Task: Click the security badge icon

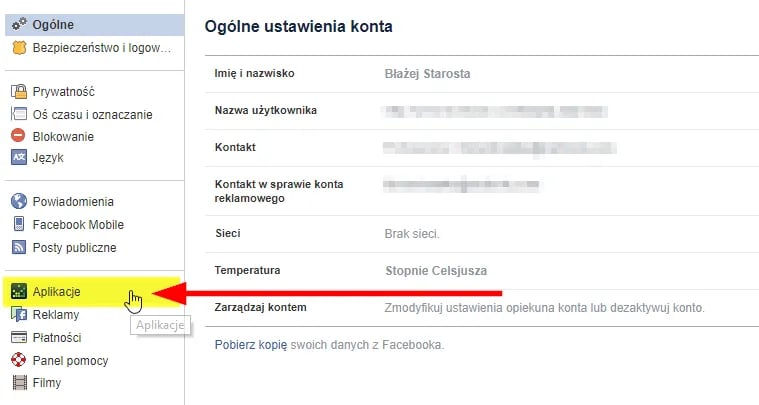Action: (x=19, y=47)
